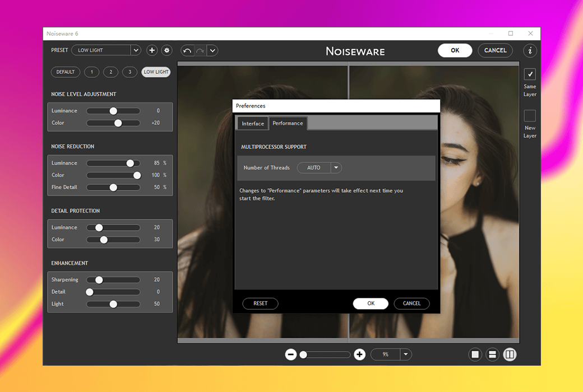Select preset slot 1

click(92, 72)
